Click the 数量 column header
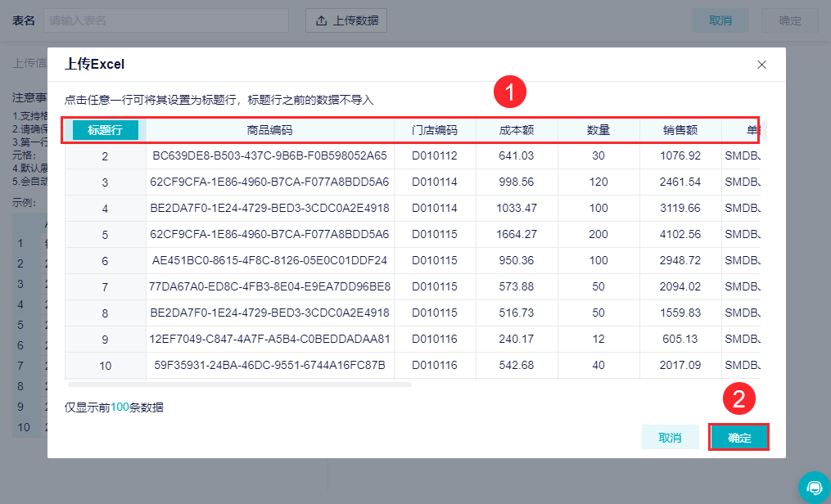The height and width of the screenshot is (504, 831). point(598,130)
